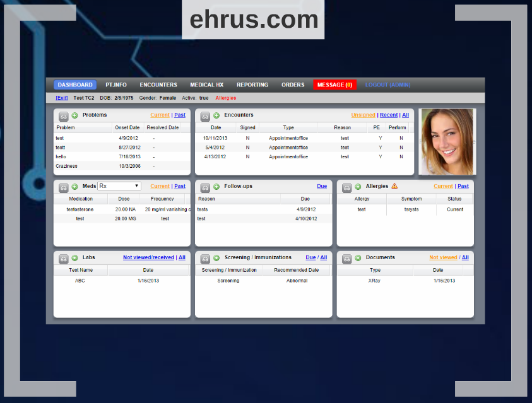Show Past problems in Problems panel
This screenshot has height=403, width=532.
click(180, 115)
